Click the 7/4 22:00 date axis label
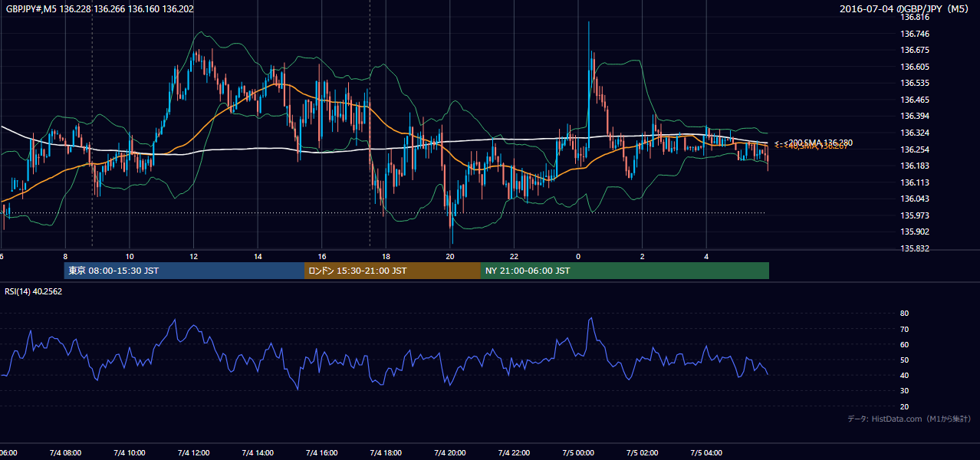Screen dimensions: 980x460 point(514,452)
